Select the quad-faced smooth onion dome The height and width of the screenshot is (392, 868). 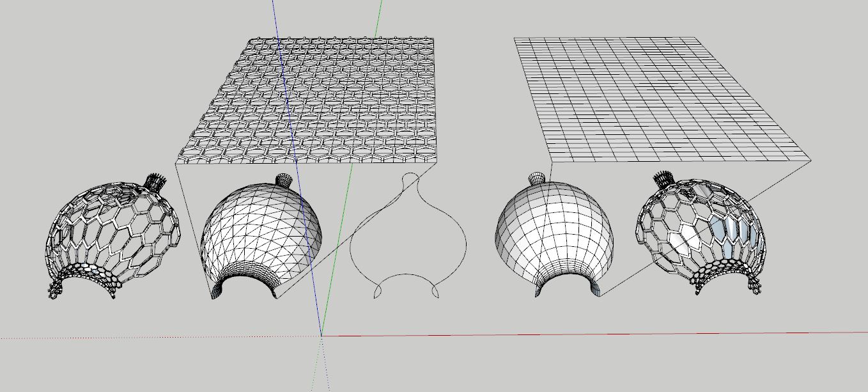[x=554, y=235]
